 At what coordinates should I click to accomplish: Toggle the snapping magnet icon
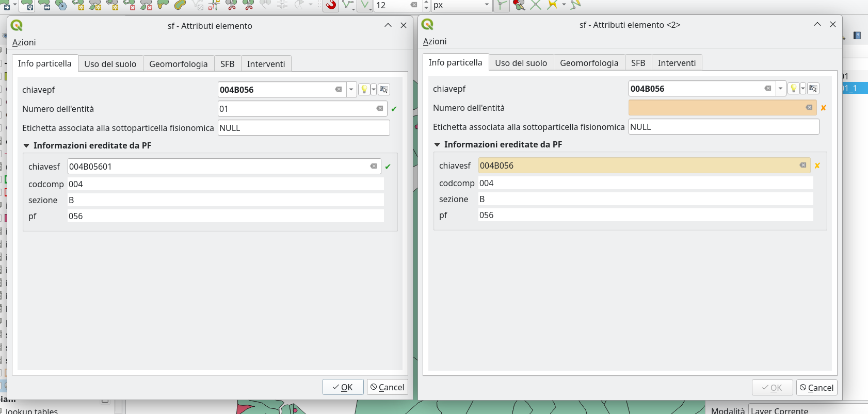[331, 5]
